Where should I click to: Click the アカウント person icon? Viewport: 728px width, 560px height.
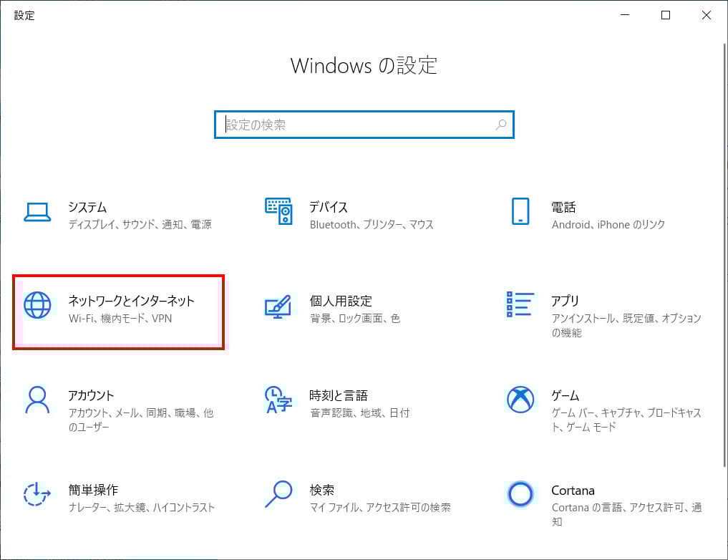[37, 400]
